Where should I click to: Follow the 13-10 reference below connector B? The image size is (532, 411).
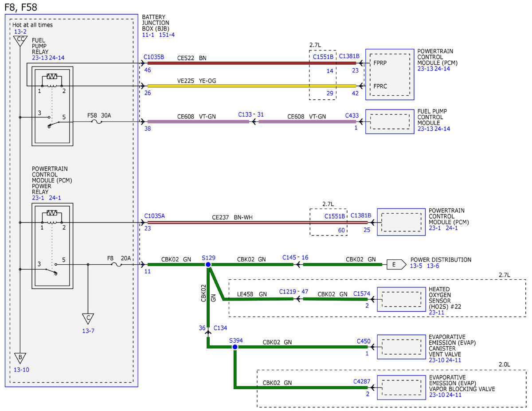click(21, 370)
